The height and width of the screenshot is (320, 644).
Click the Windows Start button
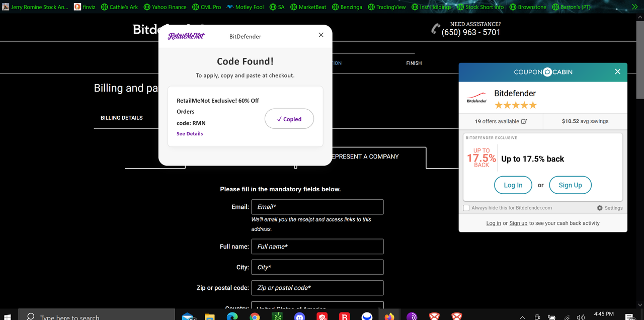[x=9, y=317]
